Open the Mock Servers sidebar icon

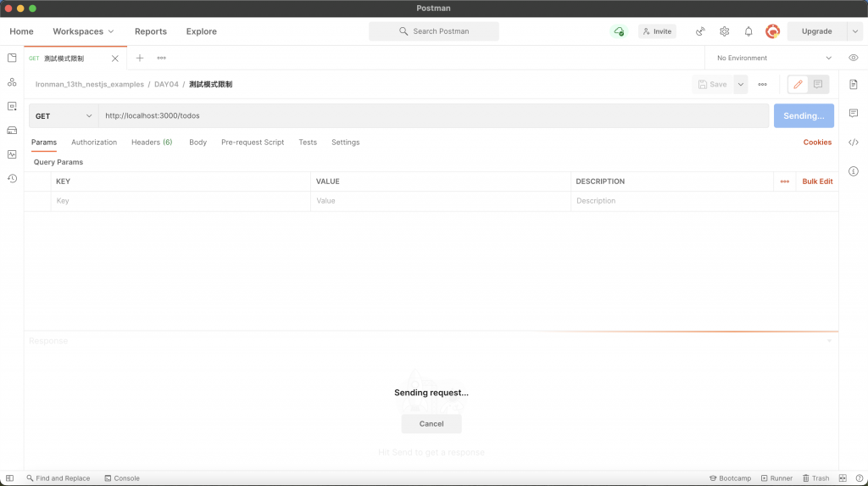(x=12, y=131)
